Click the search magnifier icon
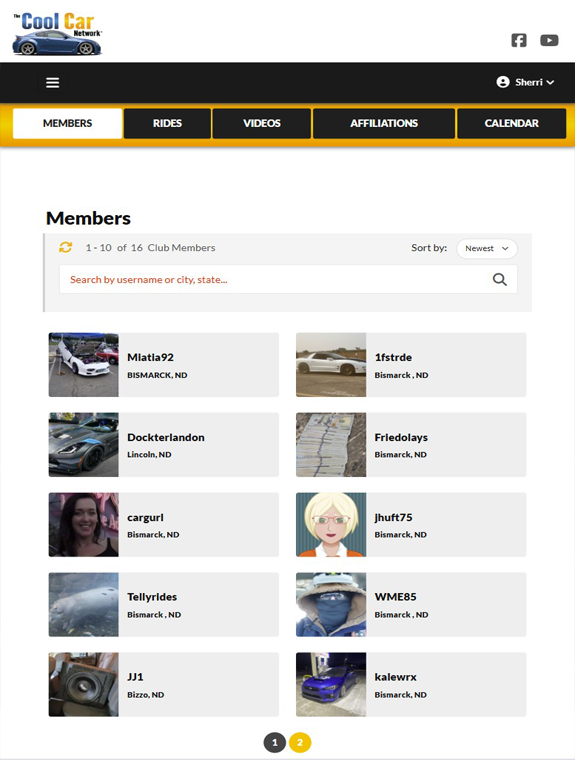Viewport: 575px width, 760px height. pyautogui.click(x=500, y=279)
